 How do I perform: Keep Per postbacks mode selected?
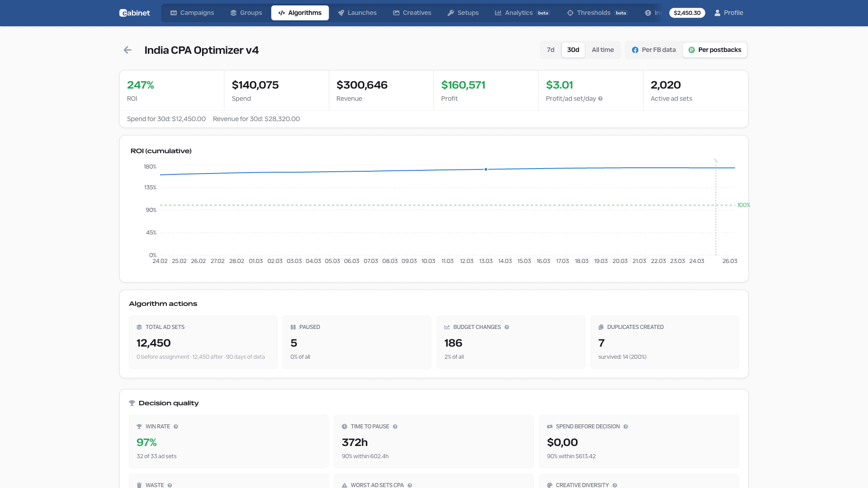[x=715, y=50]
